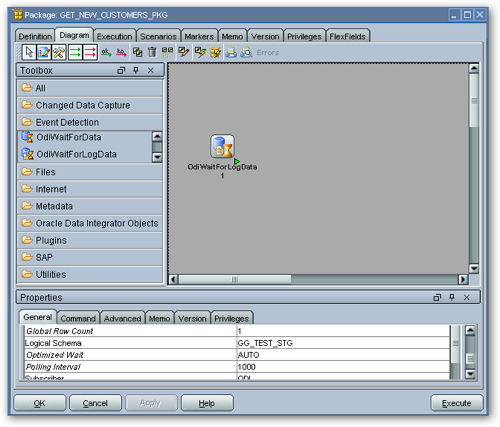Click the greyed Errors toolbar label
500x427 pixels.
268,53
